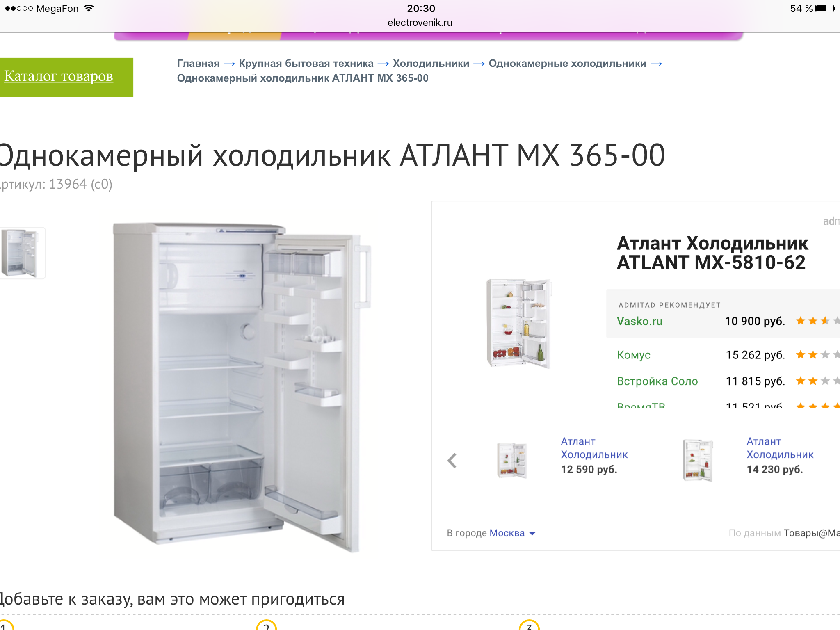Open the Москва city dropdown
840x630 pixels.
[x=512, y=533]
